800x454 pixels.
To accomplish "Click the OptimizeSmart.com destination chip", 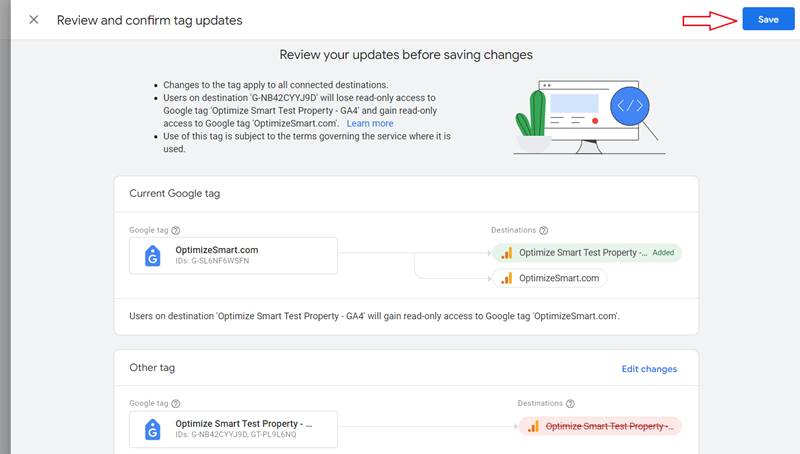I will pyautogui.click(x=549, y=278).
